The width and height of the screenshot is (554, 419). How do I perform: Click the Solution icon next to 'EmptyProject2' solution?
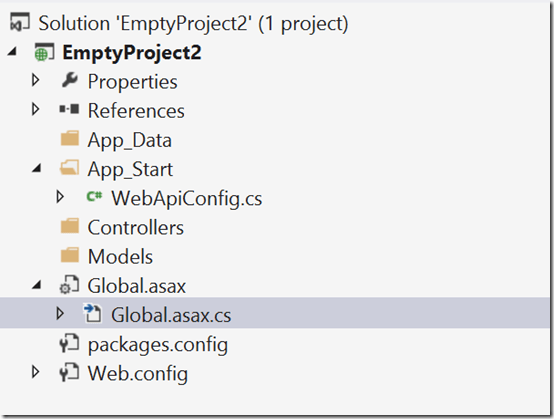tap(20, 22)
